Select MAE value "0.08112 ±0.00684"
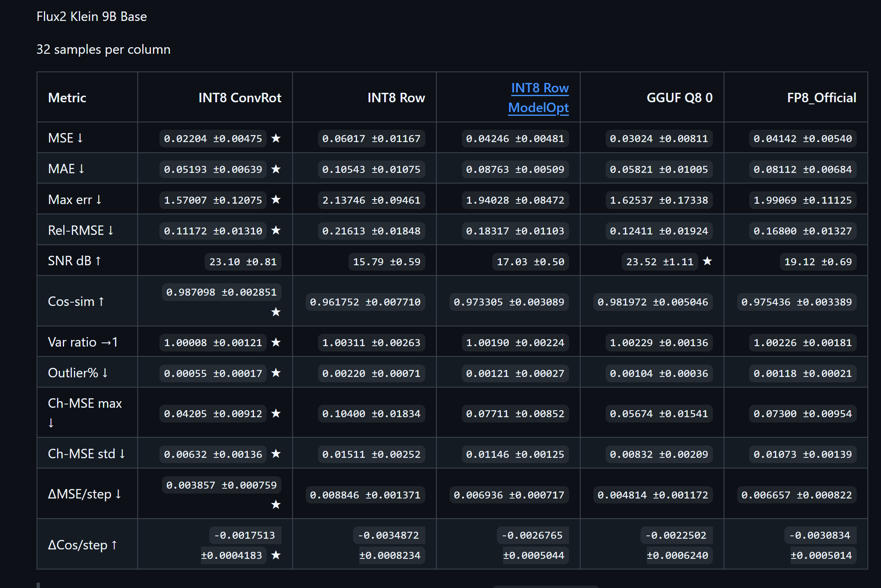Screen dimensions: 881x588 click(803, 170)
